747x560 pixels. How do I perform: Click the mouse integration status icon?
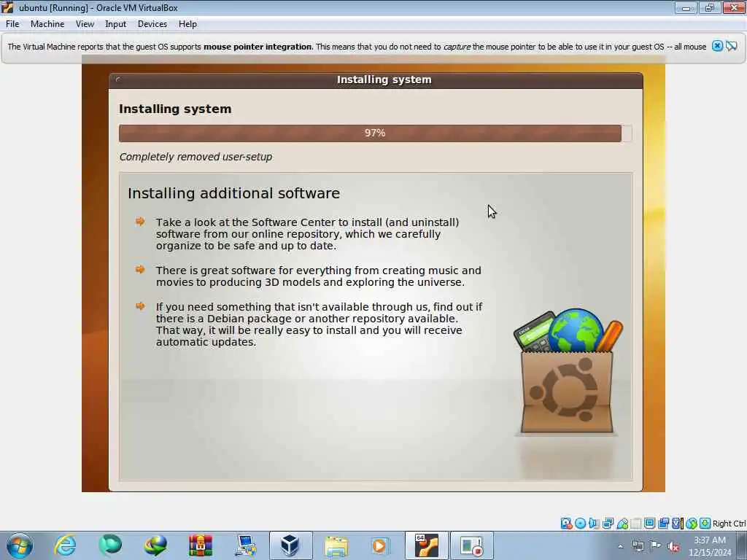click(692, 524)
